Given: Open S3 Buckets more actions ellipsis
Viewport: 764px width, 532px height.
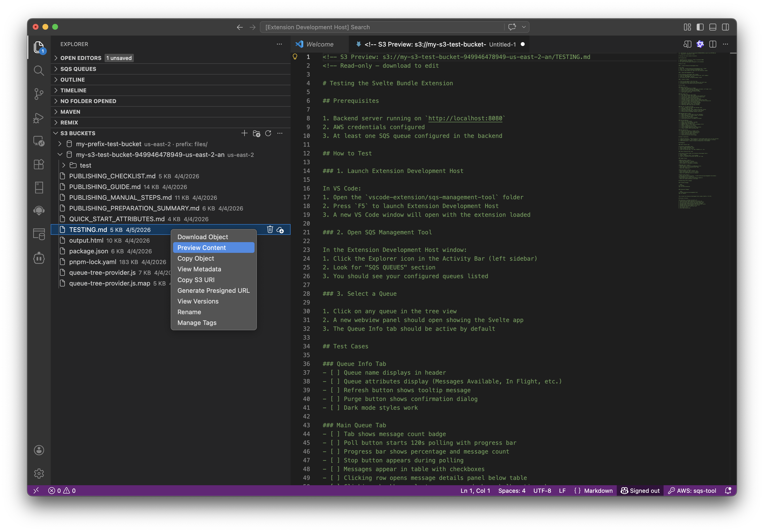Looking at the screenshot, I should click(x=280, y=133).
